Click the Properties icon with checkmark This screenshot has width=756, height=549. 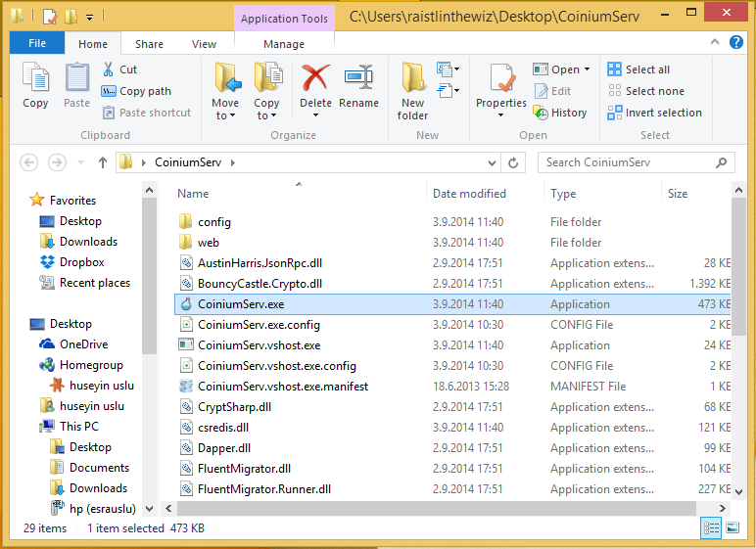coord(502,77)
